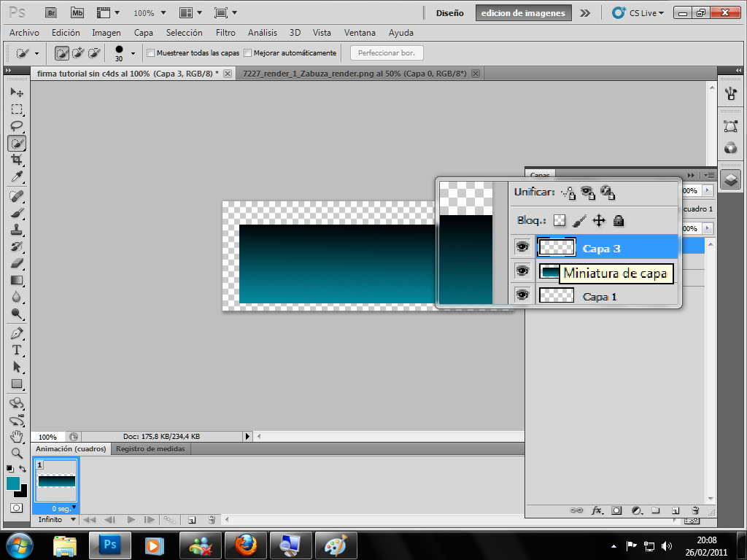Enable Muestrear todas las capas checkbox
The width and height of the screenshot is (747, 560).
click(x=150, y=52)
